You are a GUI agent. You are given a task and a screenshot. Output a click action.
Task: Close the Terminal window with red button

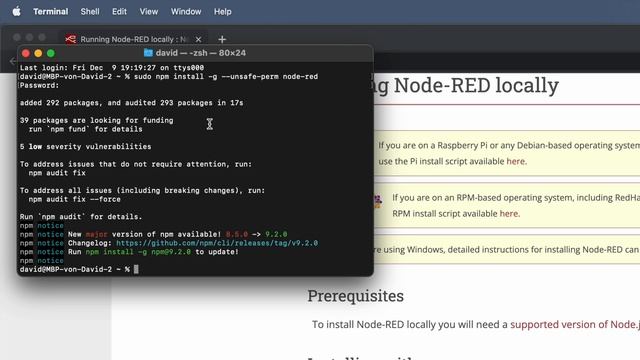(26, 53)
